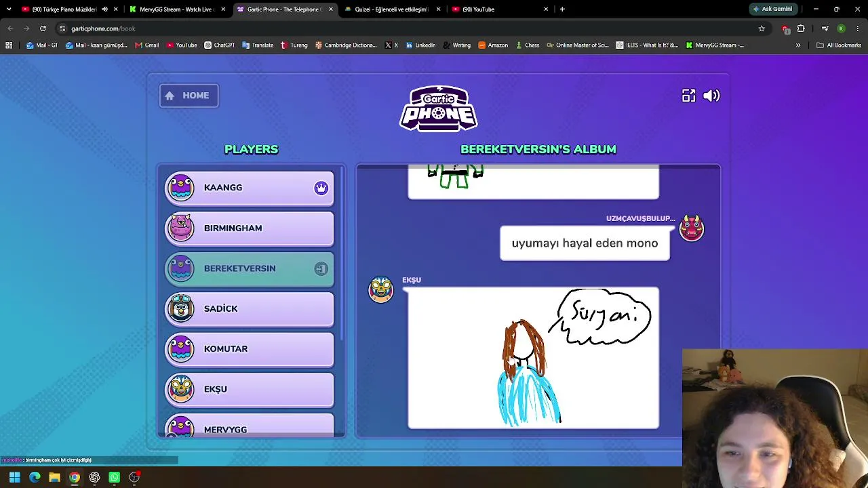Image resolution: width=868 pixels, height=488 pixels.
Task: Open EKŞU's drawing with speech bubble
Action: click(533, 358)
